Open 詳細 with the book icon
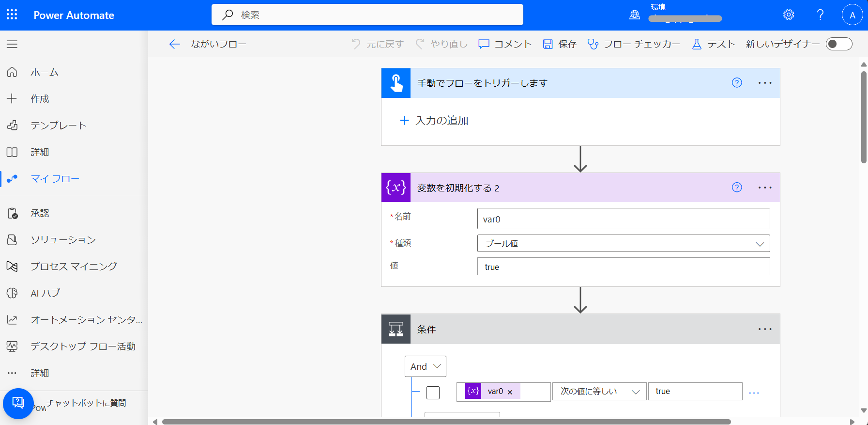This screenshot has height=425, width=868. 12,152
